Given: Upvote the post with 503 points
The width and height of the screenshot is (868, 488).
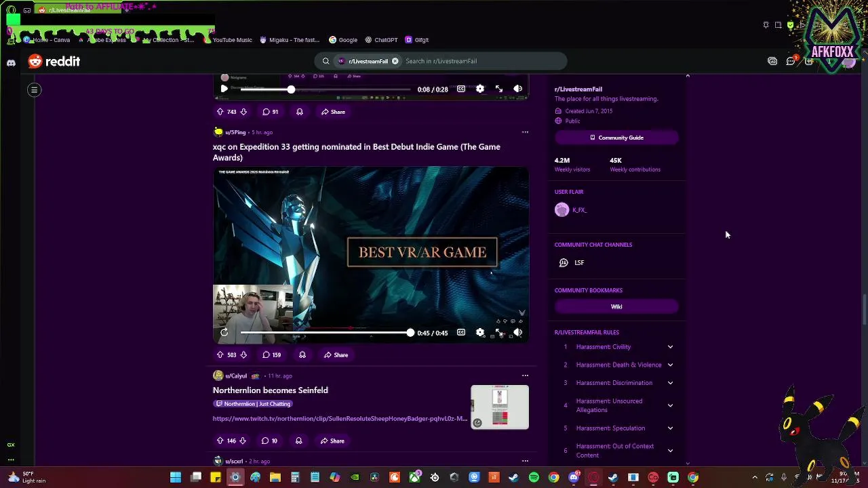Looking at the screenshot, I should [220, 354].
